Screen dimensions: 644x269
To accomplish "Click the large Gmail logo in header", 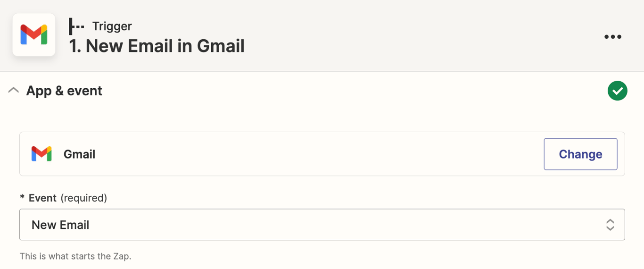I will click(34, 35).
